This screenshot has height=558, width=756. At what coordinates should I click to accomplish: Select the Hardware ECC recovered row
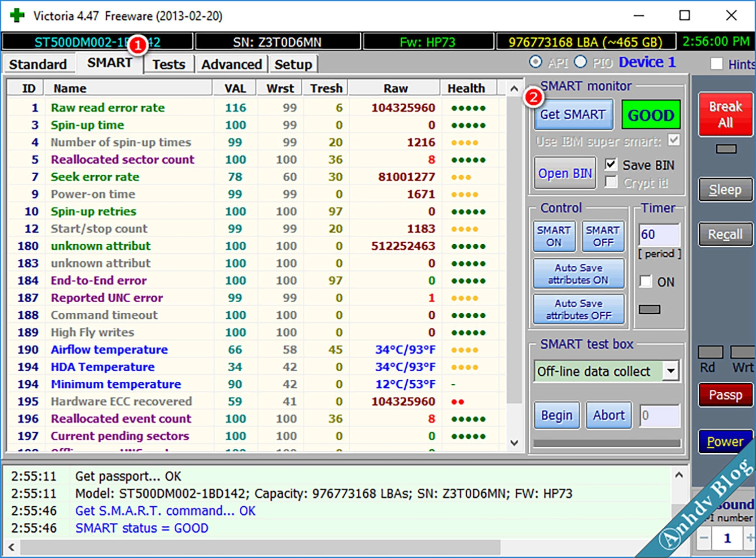click(x=257, y=401)
